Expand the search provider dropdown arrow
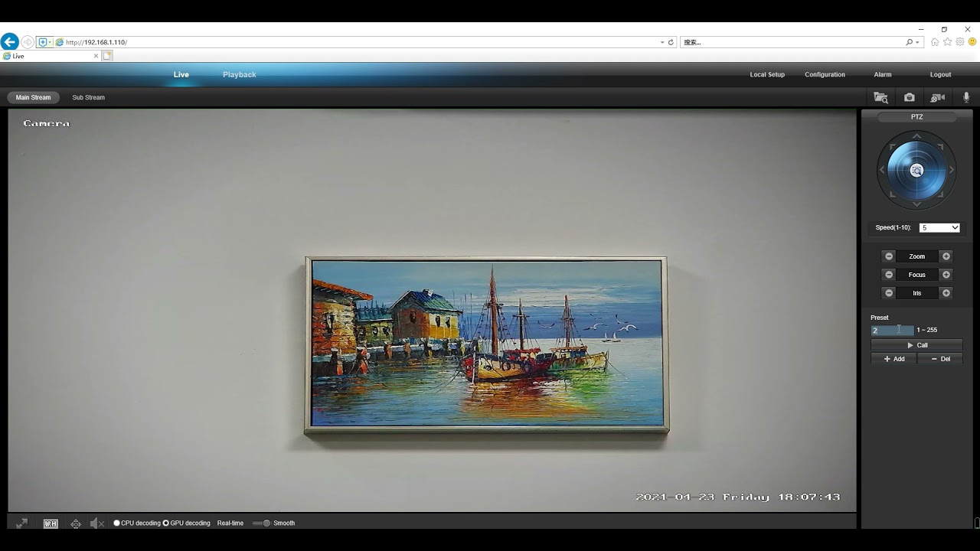980x551 pixels. (x=918, y=42)
